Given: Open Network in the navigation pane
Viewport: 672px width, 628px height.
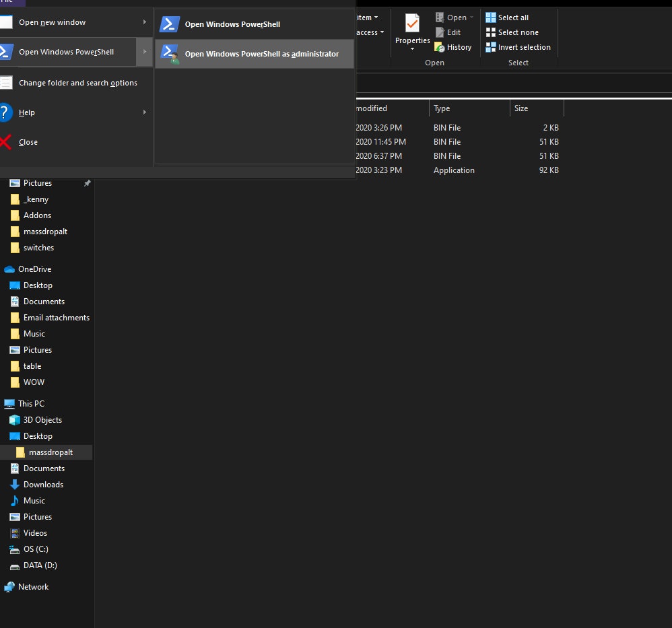Looking at the screenshot, I should [33, 587].
